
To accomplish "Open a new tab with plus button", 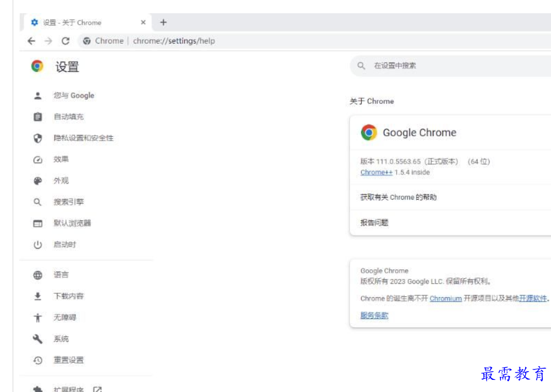I will click(x=164, y=22).
